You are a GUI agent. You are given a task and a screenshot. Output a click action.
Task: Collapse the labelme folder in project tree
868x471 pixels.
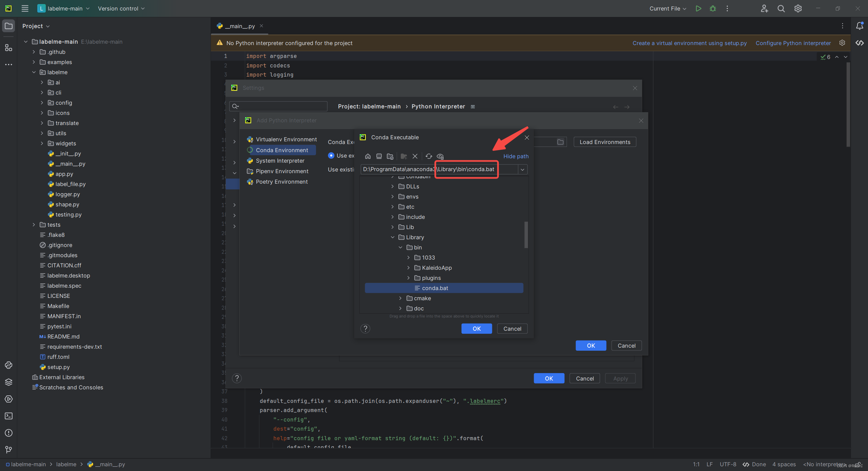[x=34, y=72]
